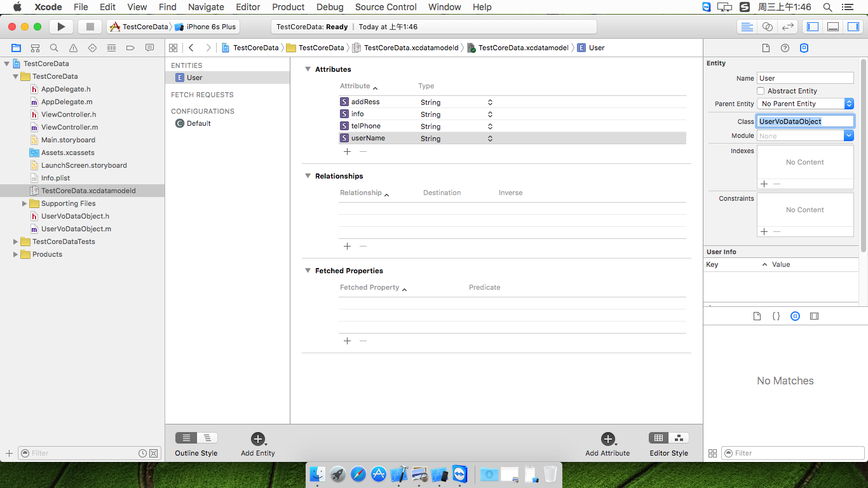Go forward in the editor history
This screenshot has height=488, width=868.
(208, 48)
